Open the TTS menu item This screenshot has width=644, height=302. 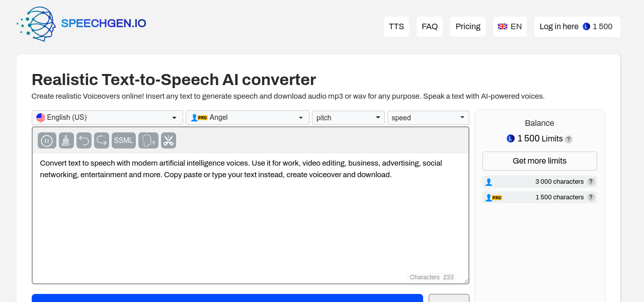click(396, 27)
